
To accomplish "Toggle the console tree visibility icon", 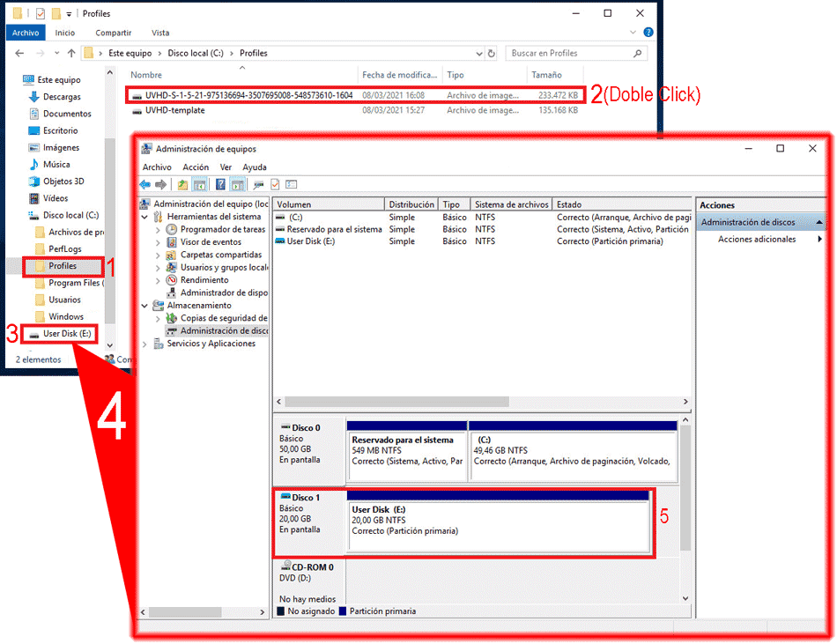I will [197, 184].
